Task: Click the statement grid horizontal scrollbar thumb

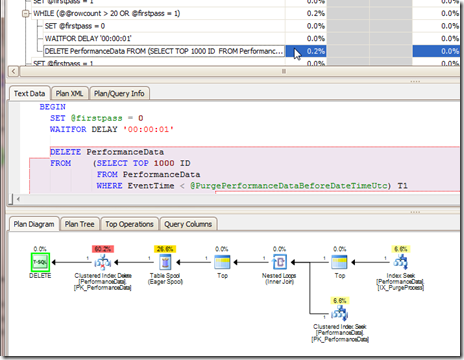Action: (x=284, y=71)
